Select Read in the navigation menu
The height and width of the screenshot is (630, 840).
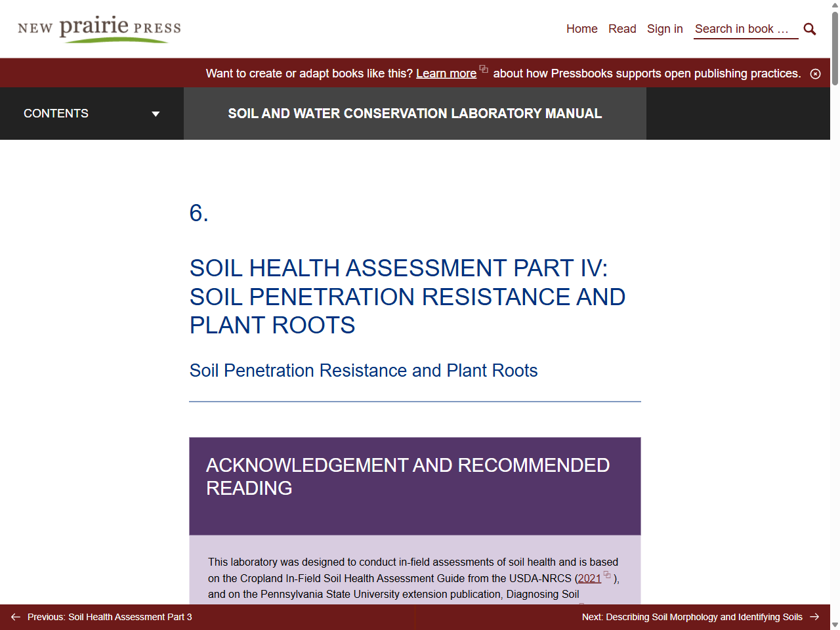click(622, 29)
